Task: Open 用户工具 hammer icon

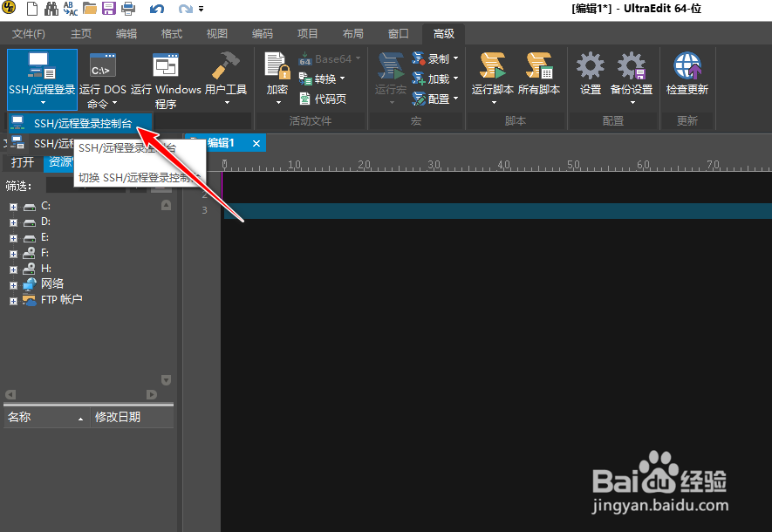Action: click(226, 65)
